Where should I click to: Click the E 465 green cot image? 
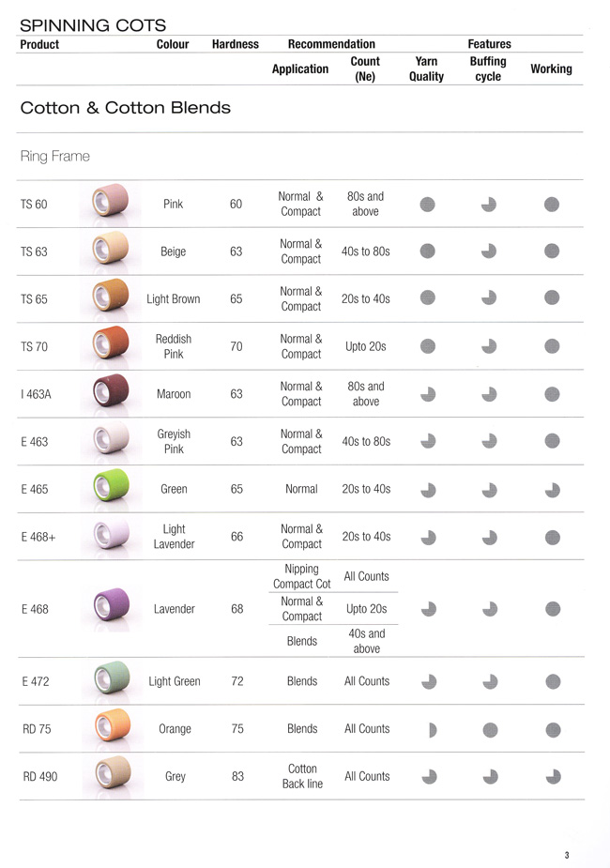click(111, 485)
